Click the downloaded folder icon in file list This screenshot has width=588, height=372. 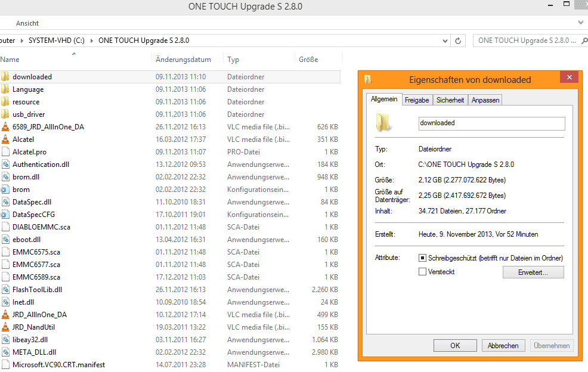[x=5, y=77]
